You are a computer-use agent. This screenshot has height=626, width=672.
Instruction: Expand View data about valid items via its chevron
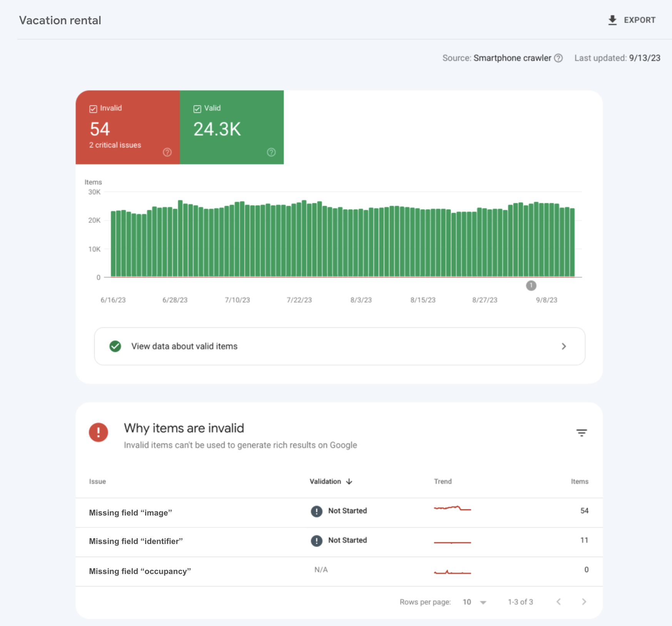point(564,346)
